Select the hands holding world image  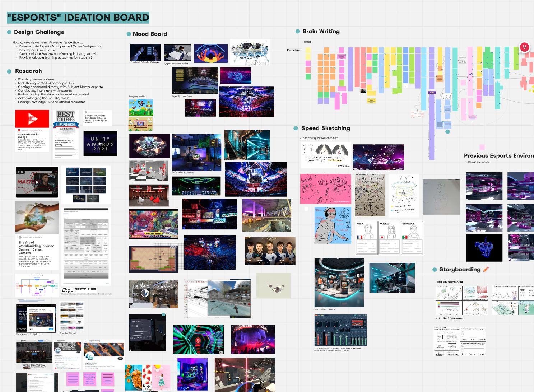(37, 218)
